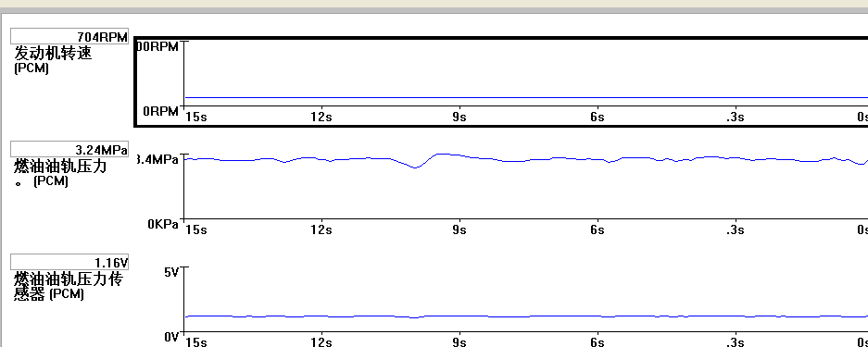Click the .3s marker on fuel pressure graph
Viewport: 868px width, 347px height.
736,229
